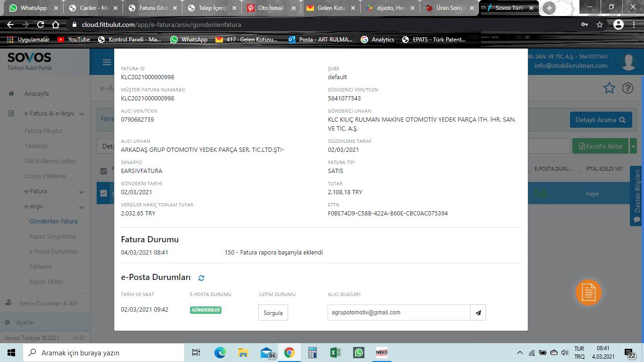Click the Detaylı Arama button
Viewport: 644px width, 362px height.
click(600, 120)
